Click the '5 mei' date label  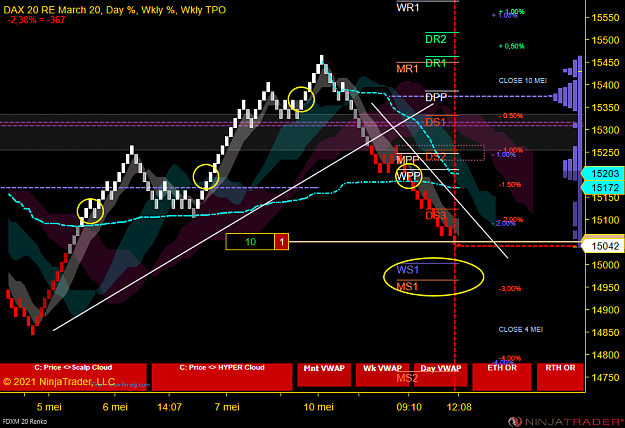[x=49, y=407]
